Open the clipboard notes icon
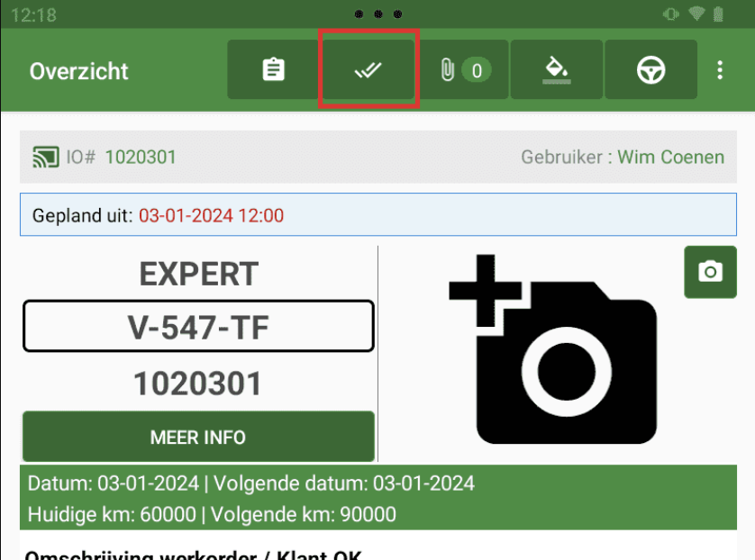The image size is (755, 560). point(273,69)
